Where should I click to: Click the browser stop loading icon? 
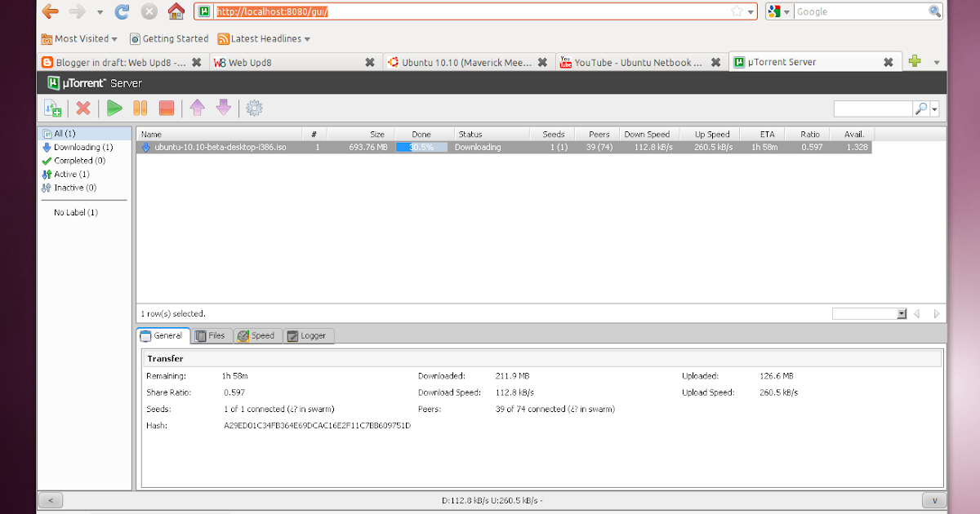tap(149, 11)
